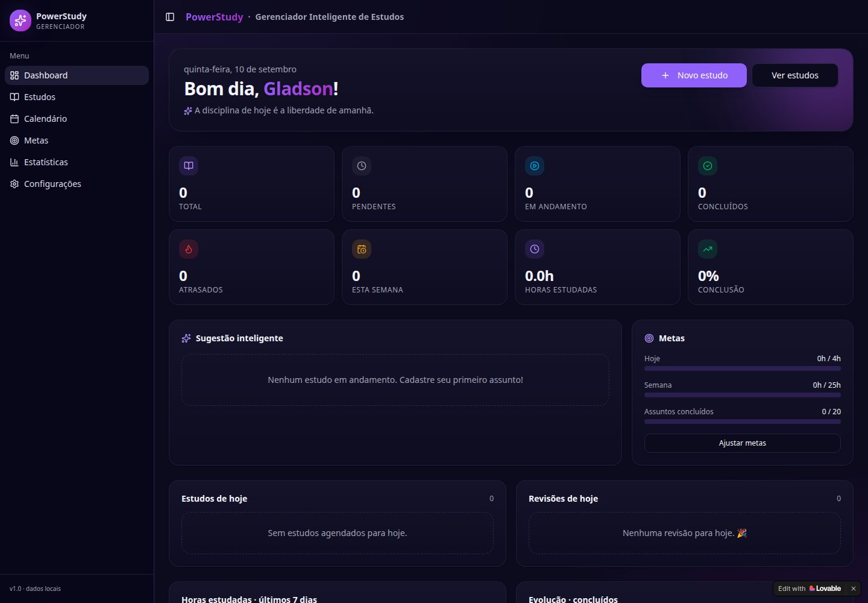Click the PowerStudy header title link

(x=214, y=17)
